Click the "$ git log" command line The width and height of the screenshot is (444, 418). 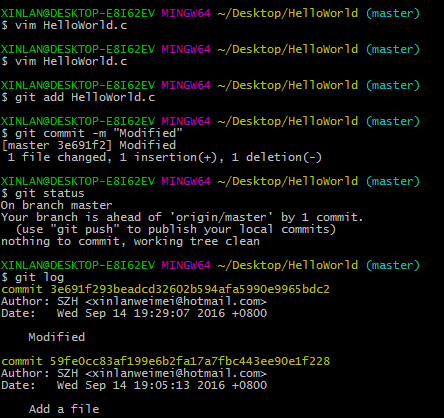click(x=32, y=277)
